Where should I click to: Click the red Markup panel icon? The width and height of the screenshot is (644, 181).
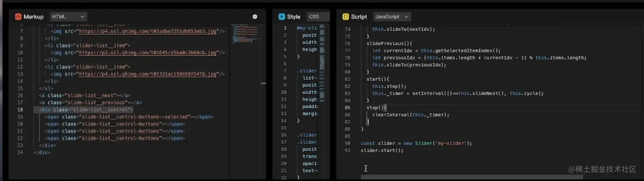(18, 17)
